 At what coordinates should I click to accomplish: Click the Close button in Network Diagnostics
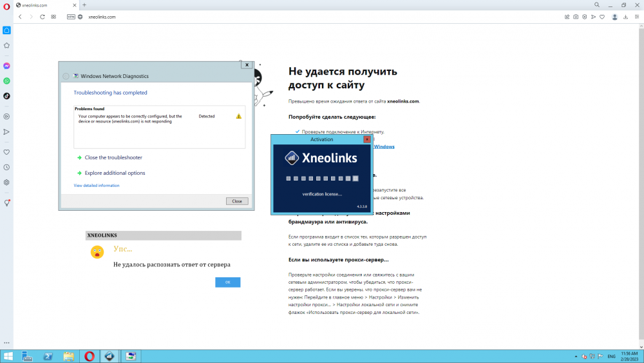pos(237,201)
